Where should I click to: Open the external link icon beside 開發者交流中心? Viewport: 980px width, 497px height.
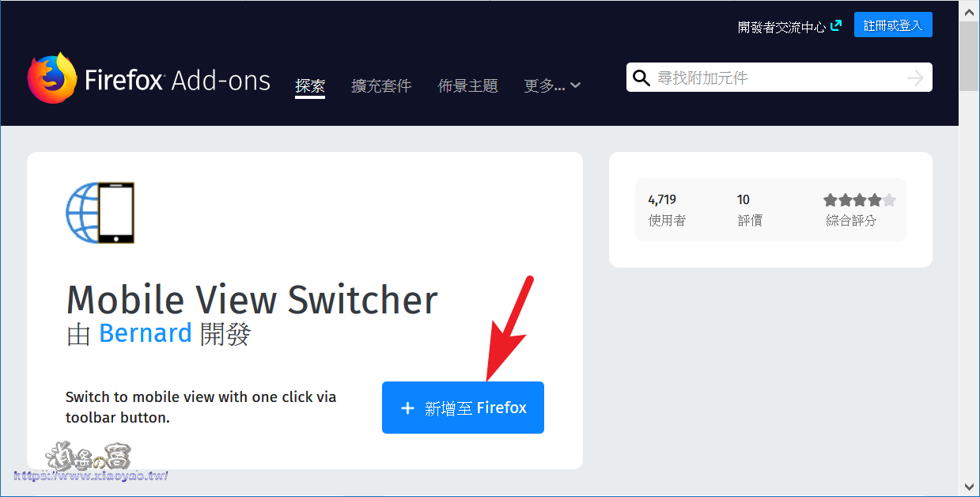point(837,25)
